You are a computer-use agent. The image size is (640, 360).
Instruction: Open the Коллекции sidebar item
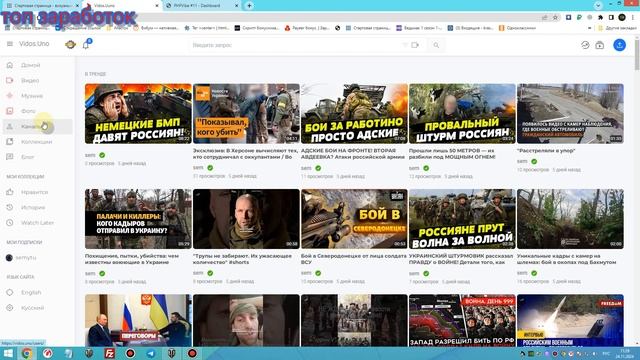click(x=38, y=142)
